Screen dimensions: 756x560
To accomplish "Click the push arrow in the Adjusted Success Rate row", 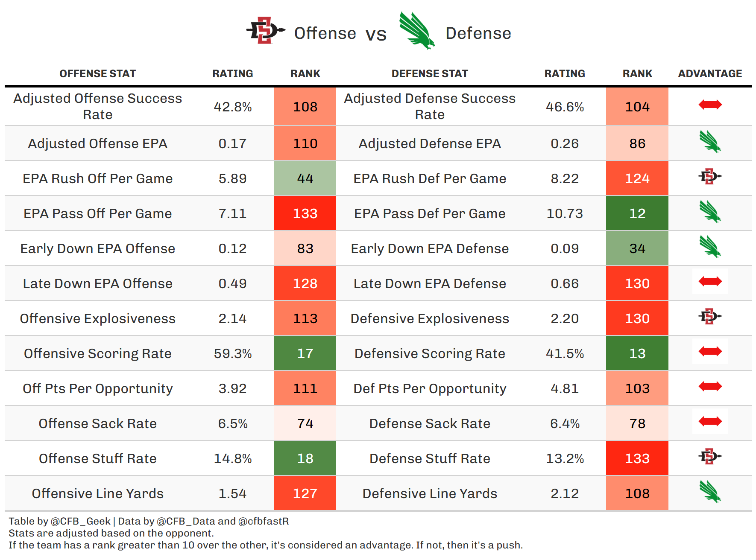I will click(x=710, y=105).
